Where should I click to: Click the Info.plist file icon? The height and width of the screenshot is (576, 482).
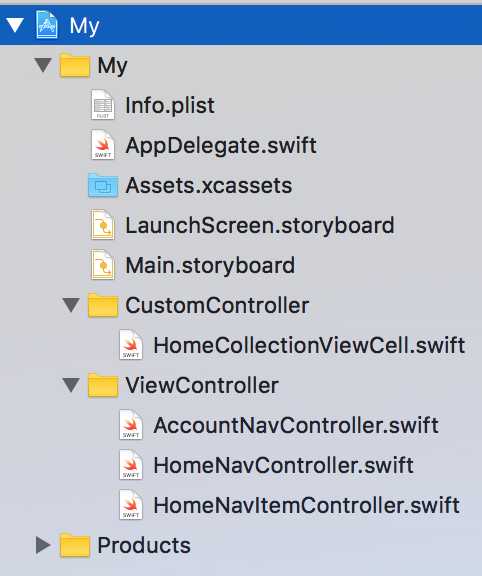tap(103, 105)
